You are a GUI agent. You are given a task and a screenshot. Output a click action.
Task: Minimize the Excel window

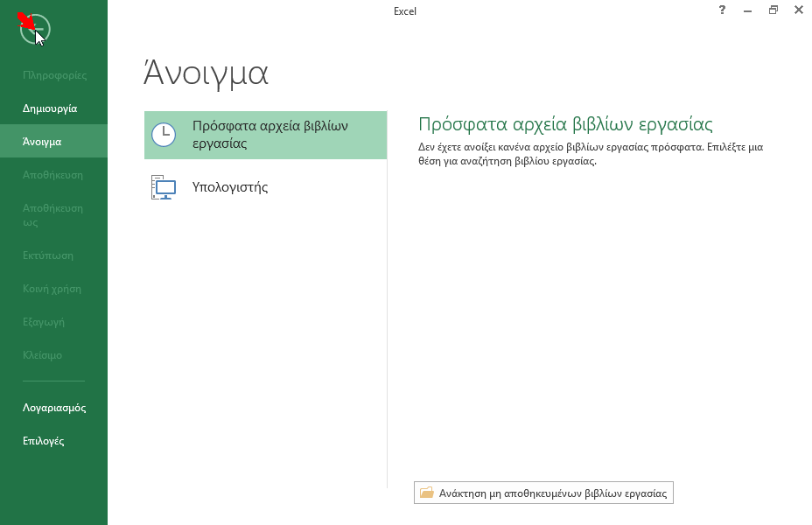747,10
